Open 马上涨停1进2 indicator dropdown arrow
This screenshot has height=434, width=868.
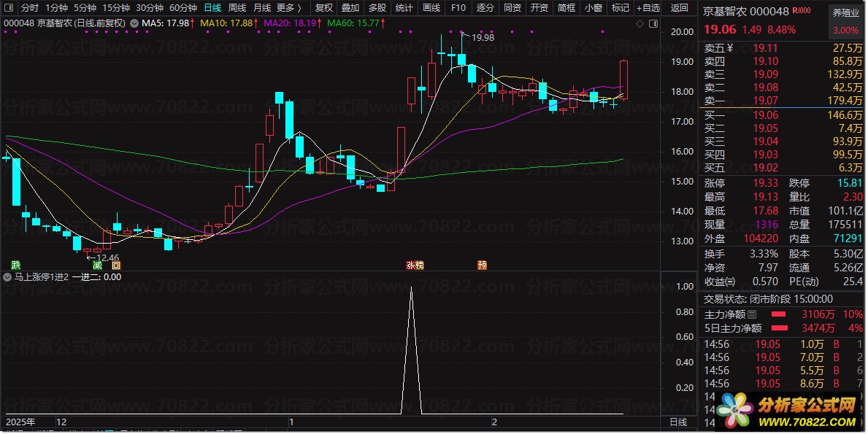7,277
